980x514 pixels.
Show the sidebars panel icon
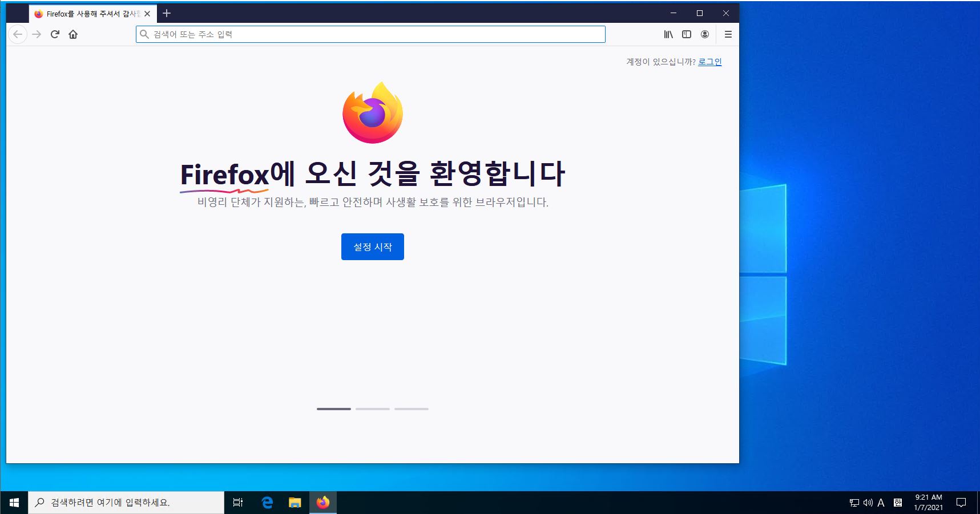click(x=687, y=34)
